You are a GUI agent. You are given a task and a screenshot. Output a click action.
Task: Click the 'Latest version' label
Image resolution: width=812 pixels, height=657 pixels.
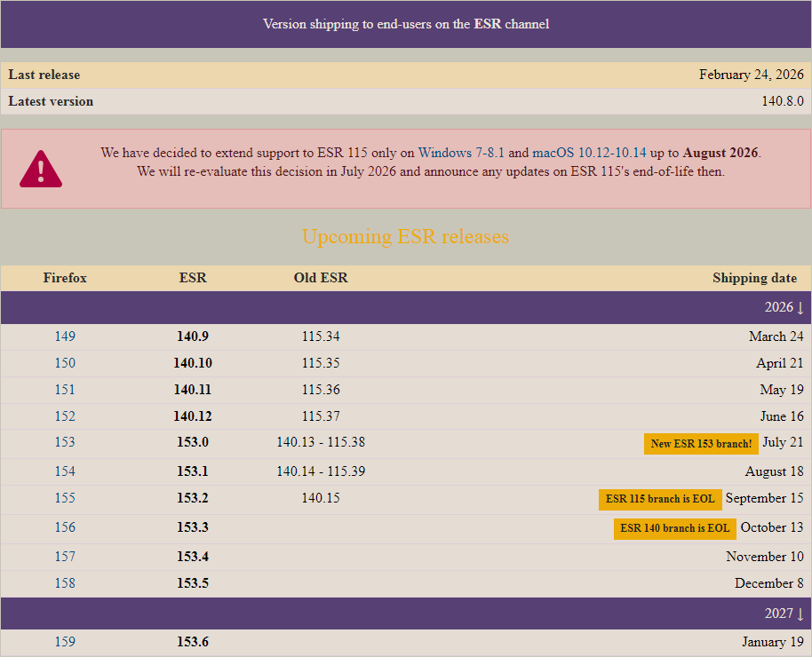coord(51,101)
